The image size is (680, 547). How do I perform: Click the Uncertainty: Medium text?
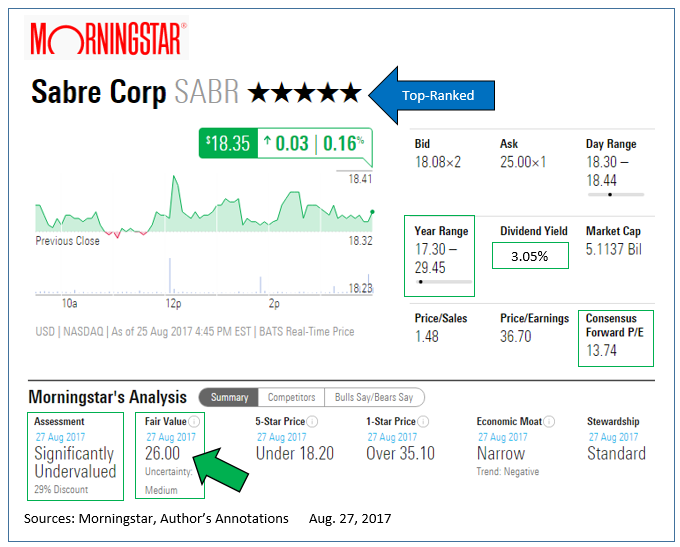[x=168, y=481]
